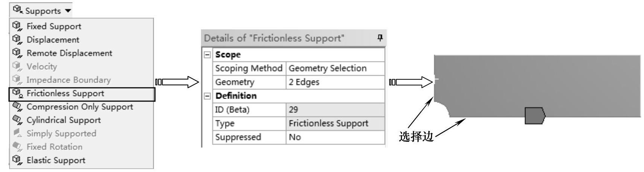The width and height of the screenshot is (644, 172).
Task: Click the Remote Displacement icon
Action: (17, 53)
